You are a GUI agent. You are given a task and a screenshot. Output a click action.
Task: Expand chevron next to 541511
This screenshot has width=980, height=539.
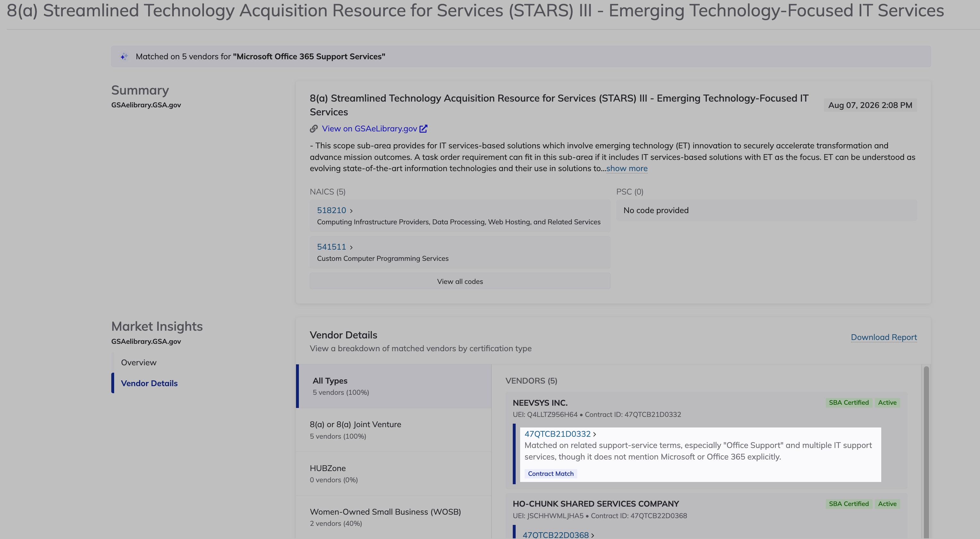tap(351, 247)
